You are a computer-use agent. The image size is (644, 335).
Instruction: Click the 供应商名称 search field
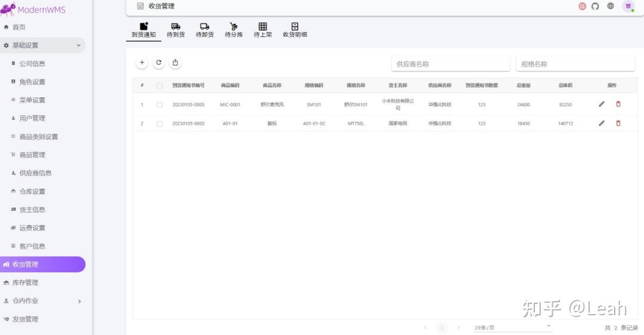click(451, 64)
